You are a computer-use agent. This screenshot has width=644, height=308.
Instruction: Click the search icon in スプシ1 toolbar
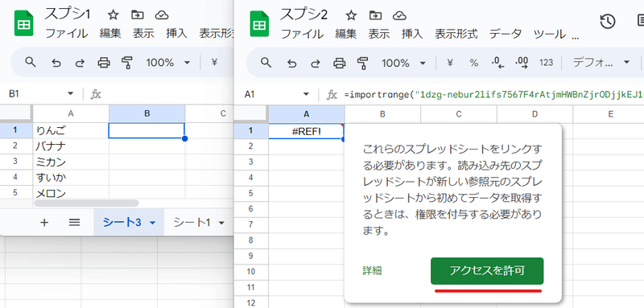(31, 63)
